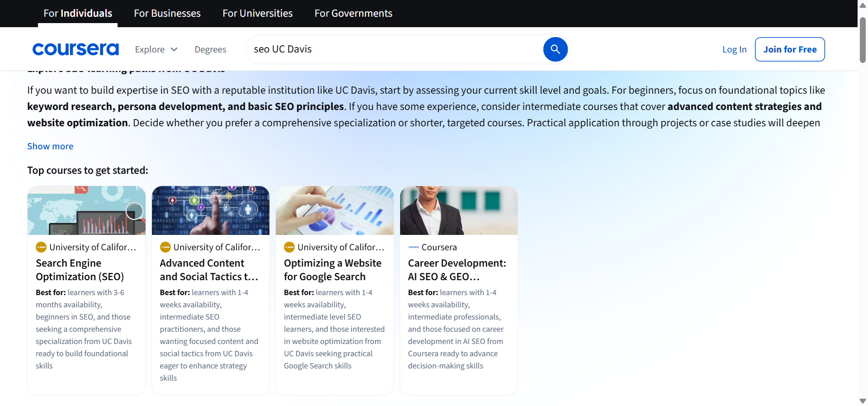Click the UC Davis logo on the SEO course card
Screen dimensions: 868x406
coord(41,247)
